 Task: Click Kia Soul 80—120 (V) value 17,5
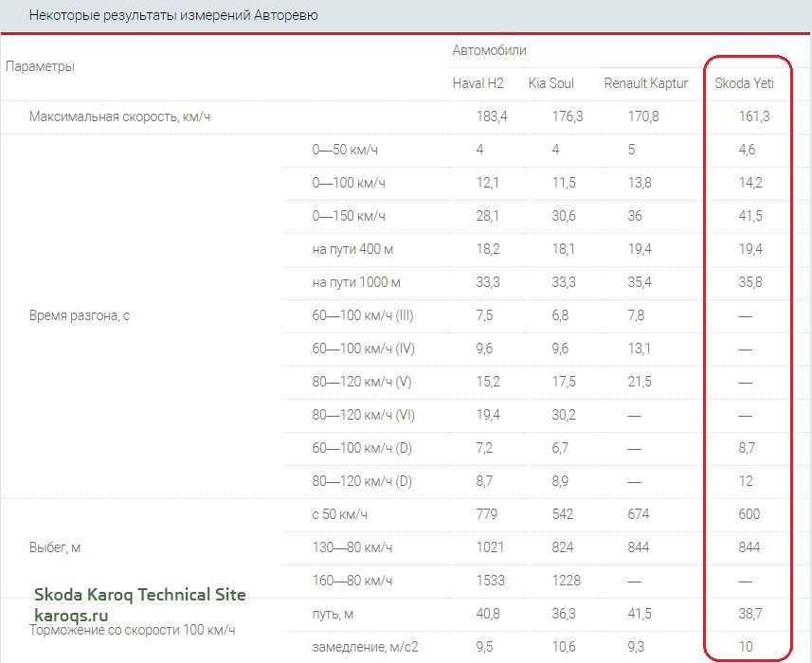[x=564, y=382]
